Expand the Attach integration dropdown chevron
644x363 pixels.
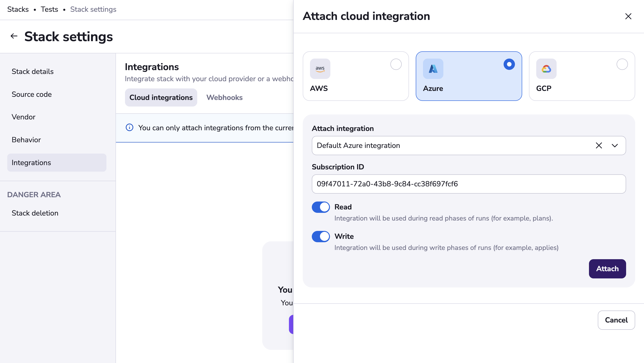click(615, 146)
